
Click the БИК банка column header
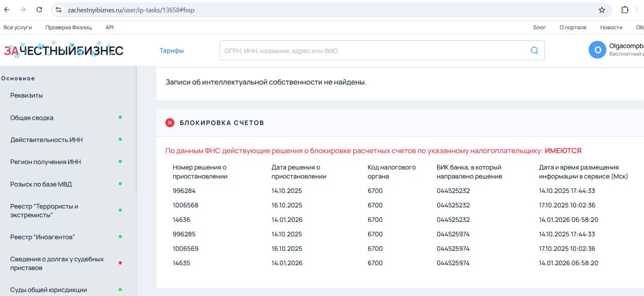(469, 172)
